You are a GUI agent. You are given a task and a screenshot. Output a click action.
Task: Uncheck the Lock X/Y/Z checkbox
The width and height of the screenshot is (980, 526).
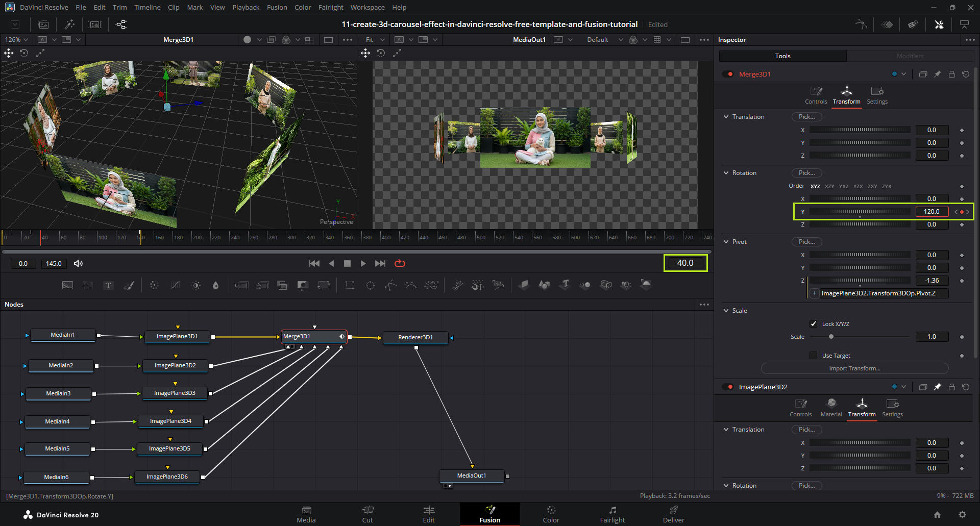pos(814,323)
